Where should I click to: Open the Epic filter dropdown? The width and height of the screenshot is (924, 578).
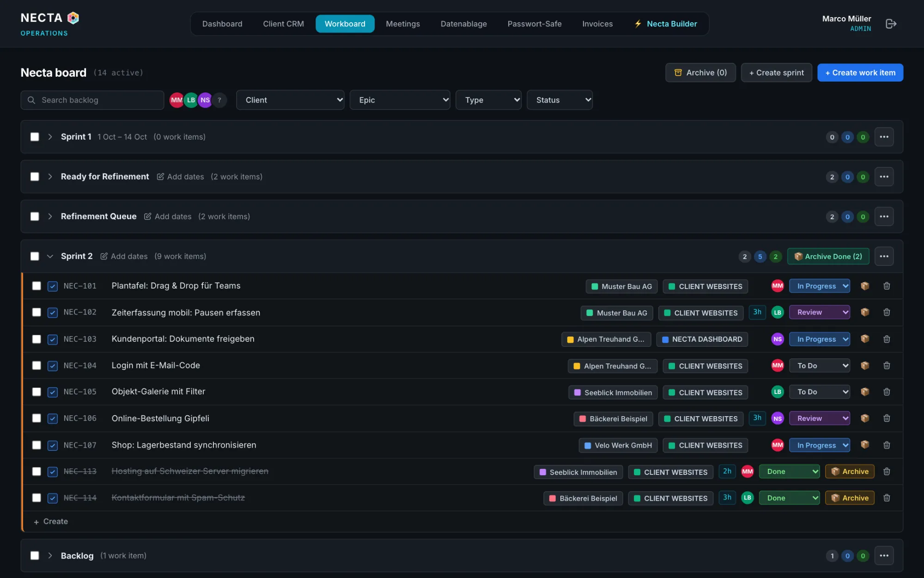tap(400, 100)
